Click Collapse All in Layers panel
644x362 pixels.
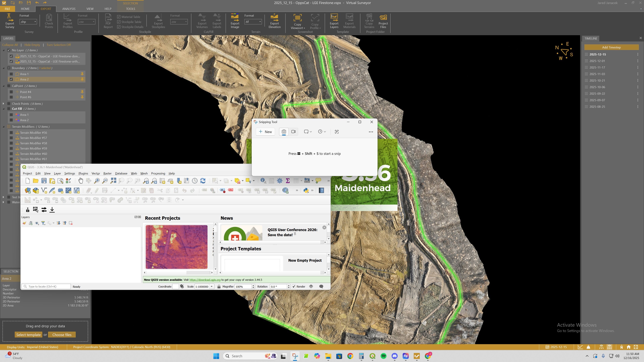pos(10,45)
